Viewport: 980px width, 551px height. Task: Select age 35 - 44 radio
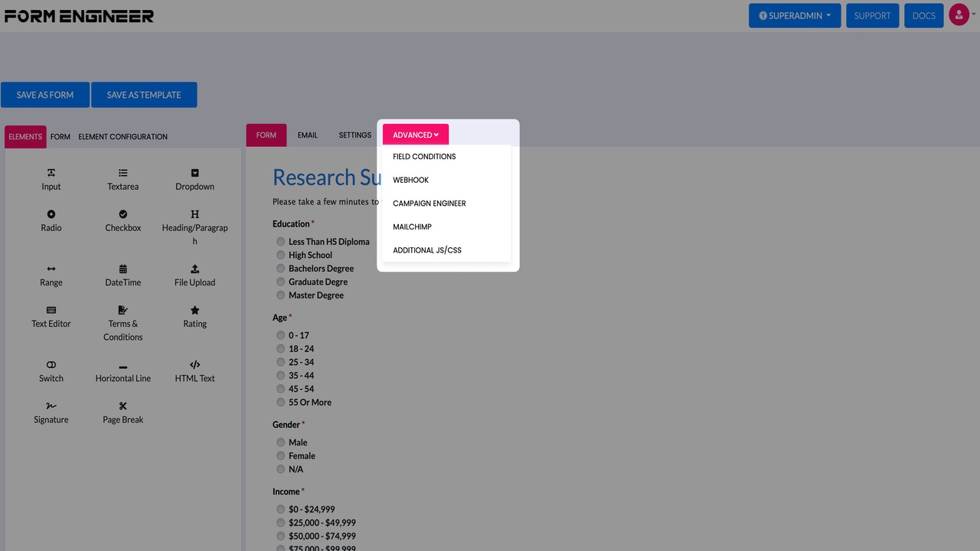(281, 376)
